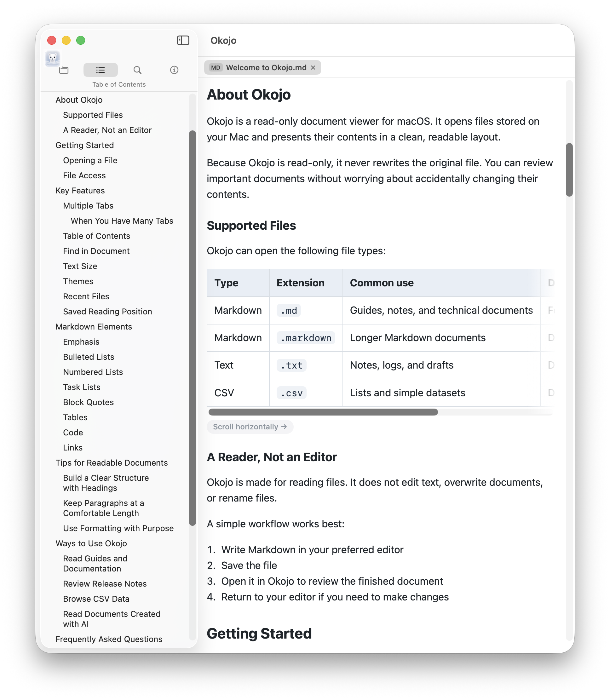
Task: Select Read Guides and Documentation entry
Action: [95, 564]
